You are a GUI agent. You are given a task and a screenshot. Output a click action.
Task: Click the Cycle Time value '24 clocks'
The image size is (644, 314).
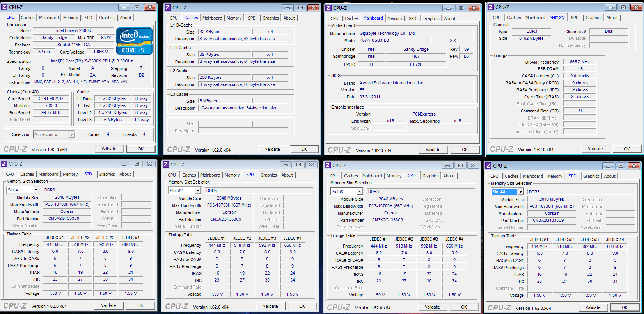pos(580,96)
